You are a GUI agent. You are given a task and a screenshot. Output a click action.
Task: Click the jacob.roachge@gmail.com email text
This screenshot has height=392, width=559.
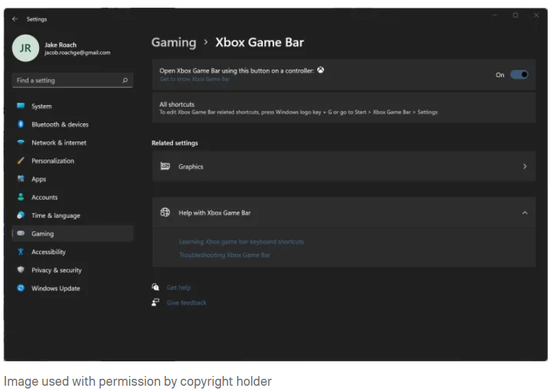coord(77,53)
